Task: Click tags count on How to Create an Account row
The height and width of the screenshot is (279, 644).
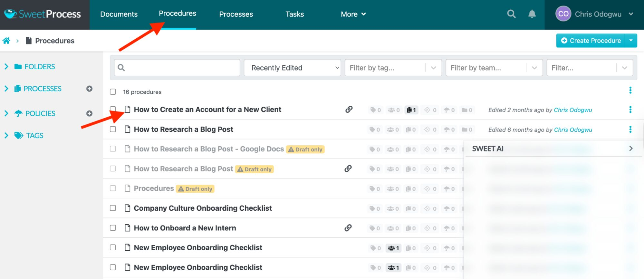Action: point(375,110)
